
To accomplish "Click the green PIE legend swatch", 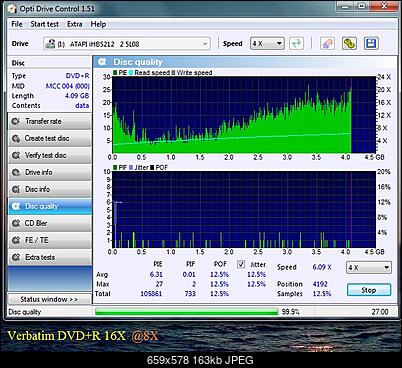I will (x=115, y=72).
